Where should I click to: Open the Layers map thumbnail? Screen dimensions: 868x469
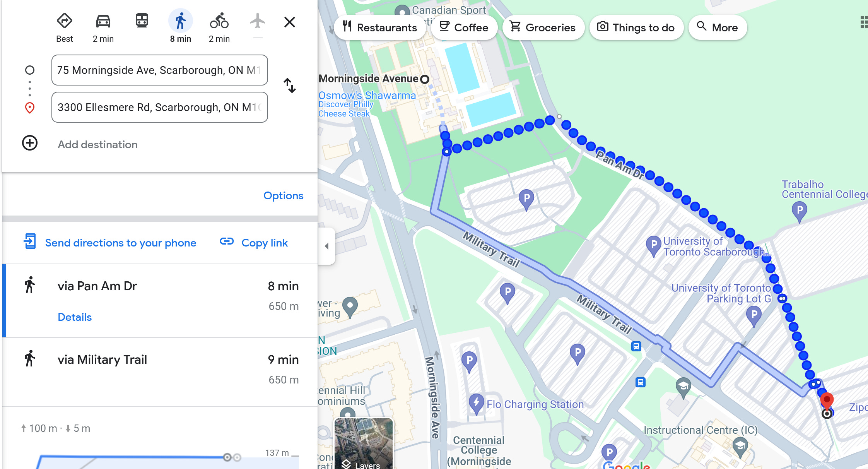pyautogui.click(x=364, y=443)
